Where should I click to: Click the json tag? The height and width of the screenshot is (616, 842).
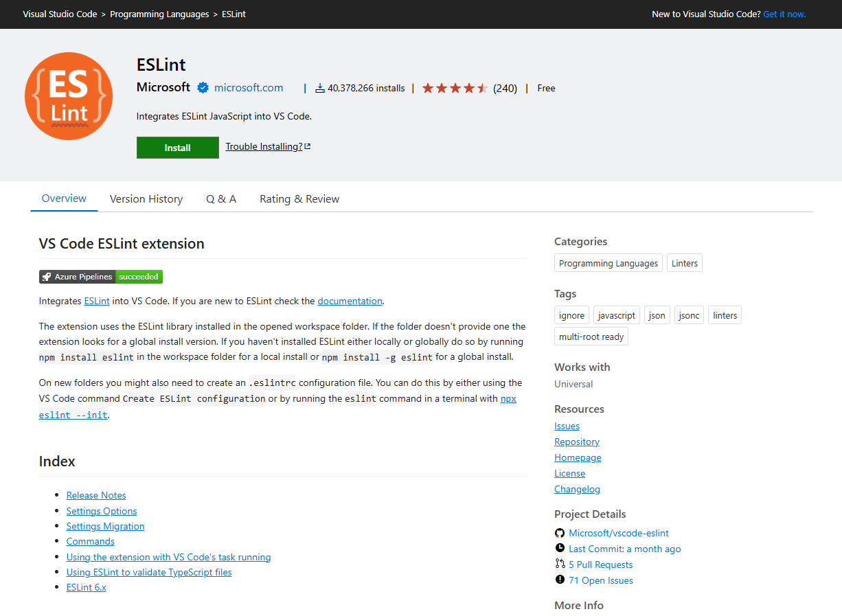657,315
